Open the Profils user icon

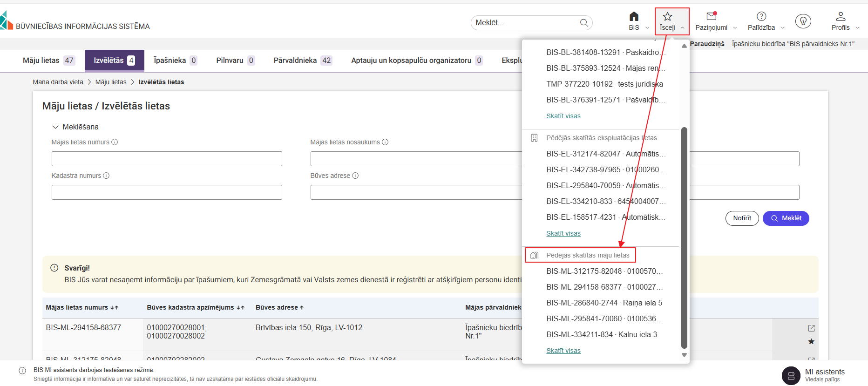point(841,17)
